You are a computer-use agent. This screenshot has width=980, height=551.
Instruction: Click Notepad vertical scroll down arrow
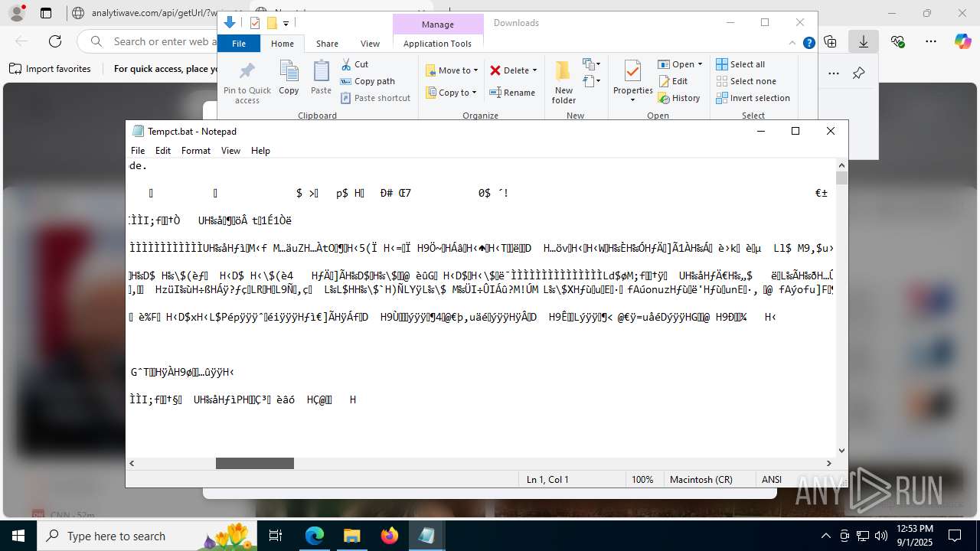(x=842, y=451)
